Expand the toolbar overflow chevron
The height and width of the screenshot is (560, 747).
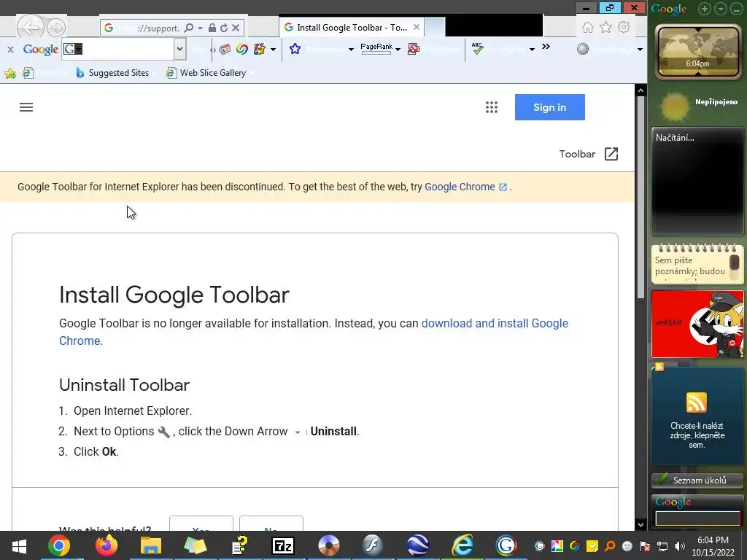pos(546,46)
